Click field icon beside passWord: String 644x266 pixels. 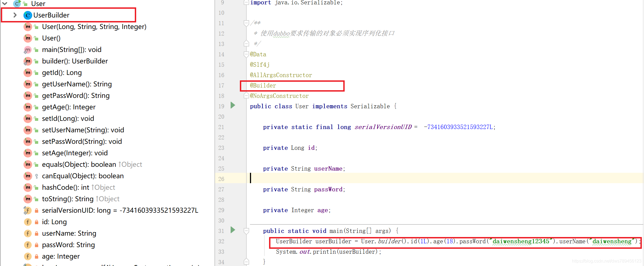tap(28, 245)
